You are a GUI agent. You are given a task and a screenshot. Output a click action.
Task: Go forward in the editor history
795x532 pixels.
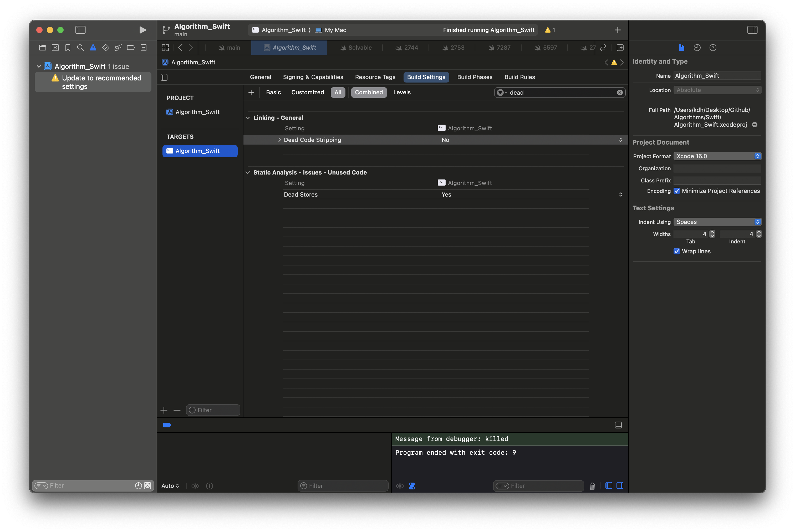191,48
